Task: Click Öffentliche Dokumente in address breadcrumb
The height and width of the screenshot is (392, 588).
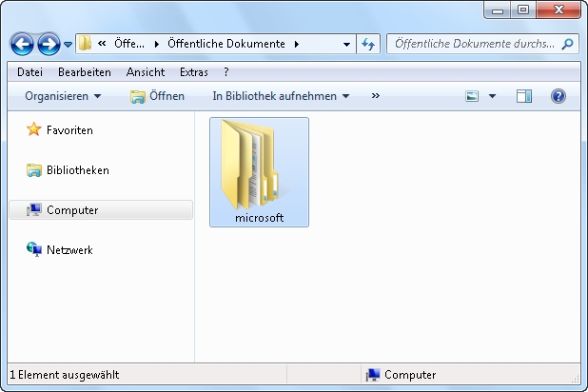Action: point(227,44)
